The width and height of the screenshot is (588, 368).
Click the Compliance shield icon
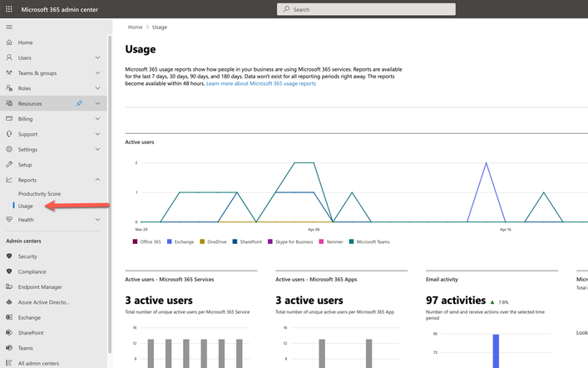point(9,271)
